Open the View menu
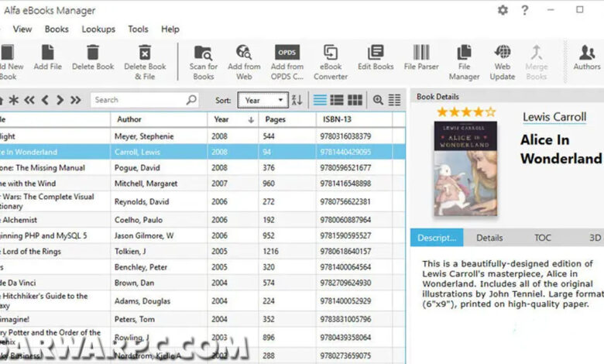This screenshot has height=364, width=604. pos(22,29)
